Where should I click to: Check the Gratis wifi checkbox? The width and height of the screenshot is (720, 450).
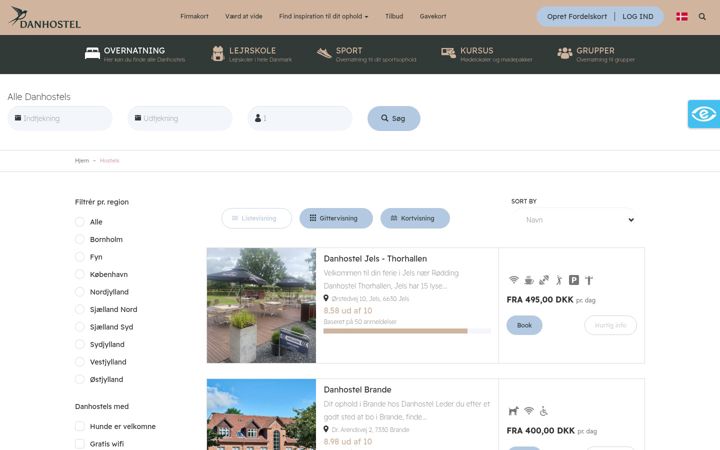pyautogui.click(x=79, y=444)
